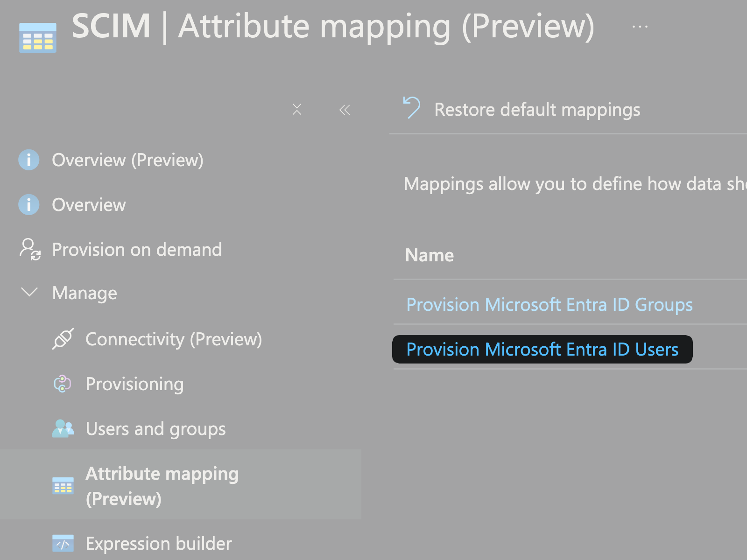This screenshot has height=560, width=747.
Task: Click the Name column header
Action: coord(430,255)
